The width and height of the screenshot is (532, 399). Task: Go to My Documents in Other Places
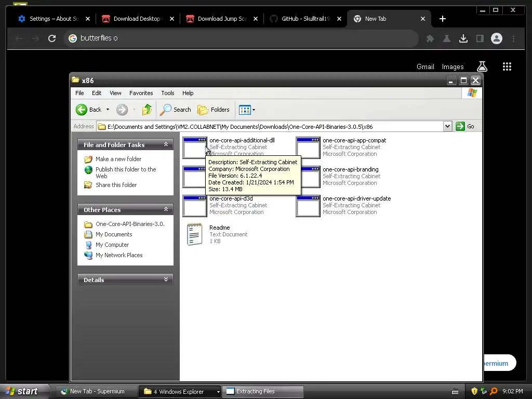[114, 234]
